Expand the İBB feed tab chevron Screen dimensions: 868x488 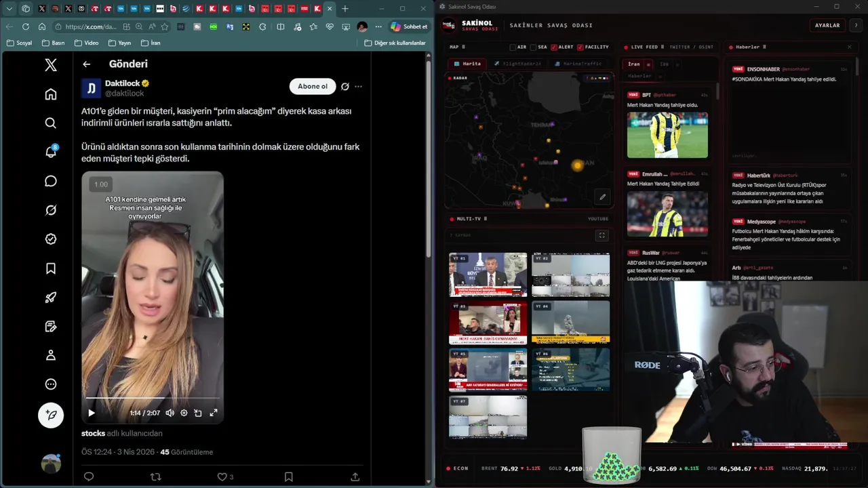coord(677,64)
